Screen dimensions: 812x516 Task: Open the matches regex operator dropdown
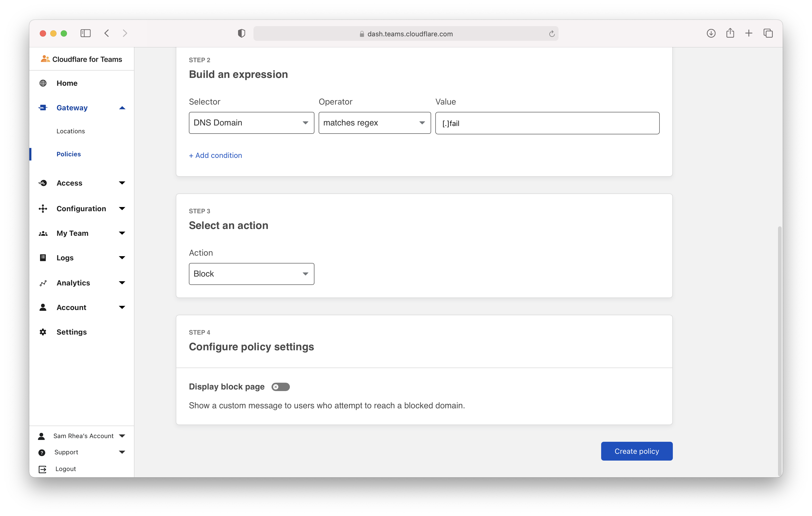[x=374, y=123]
